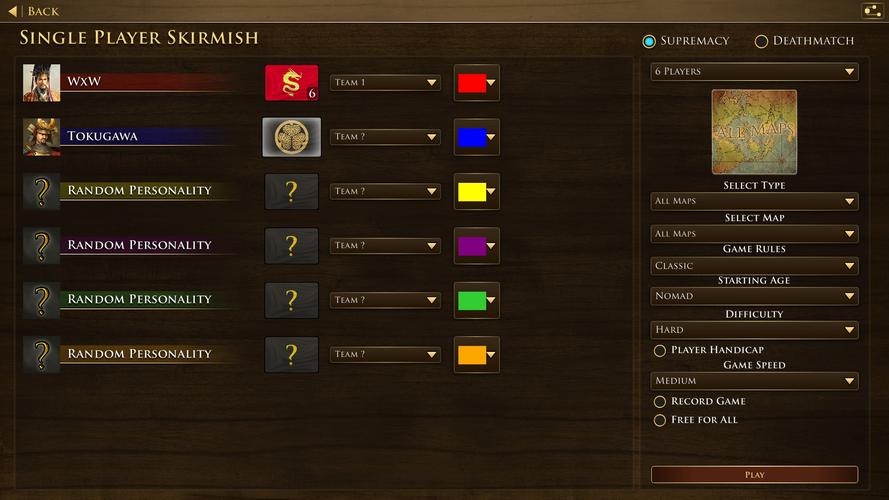The height and width of the screenshot is (500, 889).
Task: Open the red dragon civilization emblem
Action: (291, 83)
